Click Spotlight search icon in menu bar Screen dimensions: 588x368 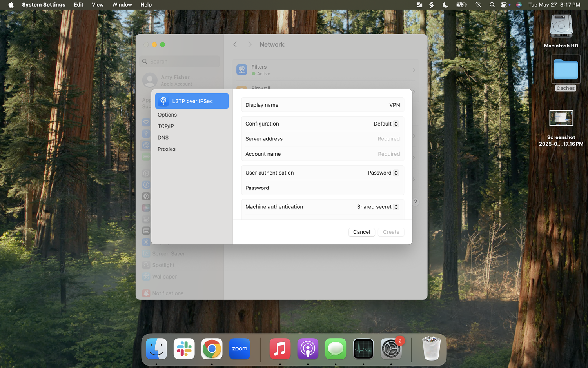pyautogui.click(x=492, y=5)
